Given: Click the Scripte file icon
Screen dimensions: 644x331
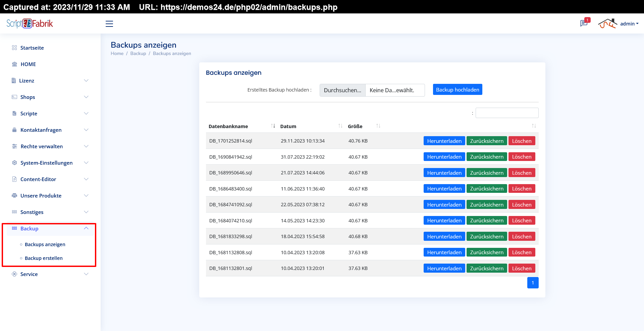Looking at the screenshot, I should coord(14,113).
